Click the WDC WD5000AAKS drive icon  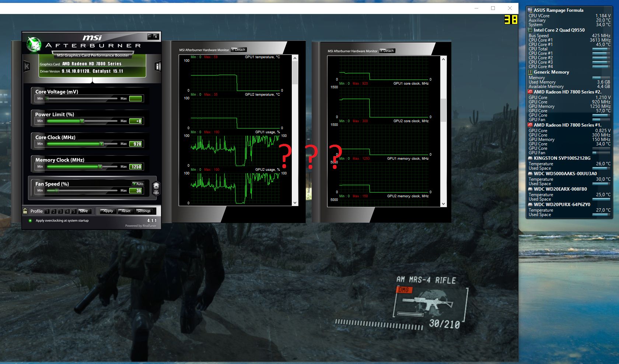[530, 174]
